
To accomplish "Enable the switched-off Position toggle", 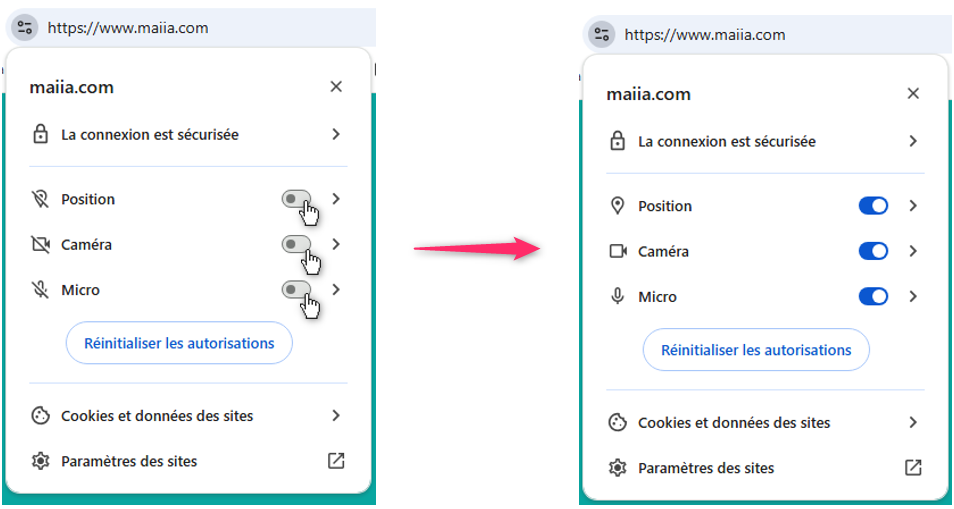I will pos(296,199).
